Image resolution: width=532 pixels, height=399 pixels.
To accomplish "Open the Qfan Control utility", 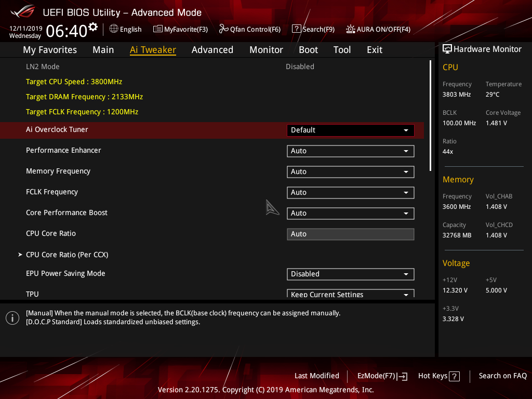I will click(250, 29).
